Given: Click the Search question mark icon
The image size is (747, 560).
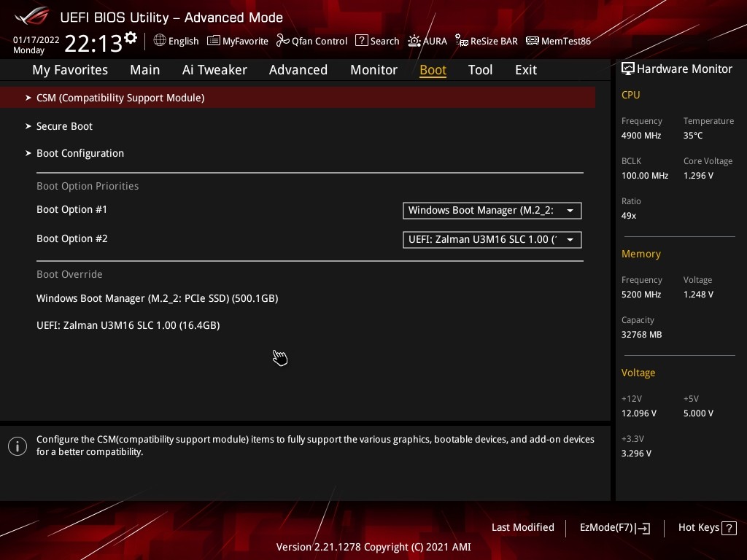Looking at the screenshot, I should 362,41.
